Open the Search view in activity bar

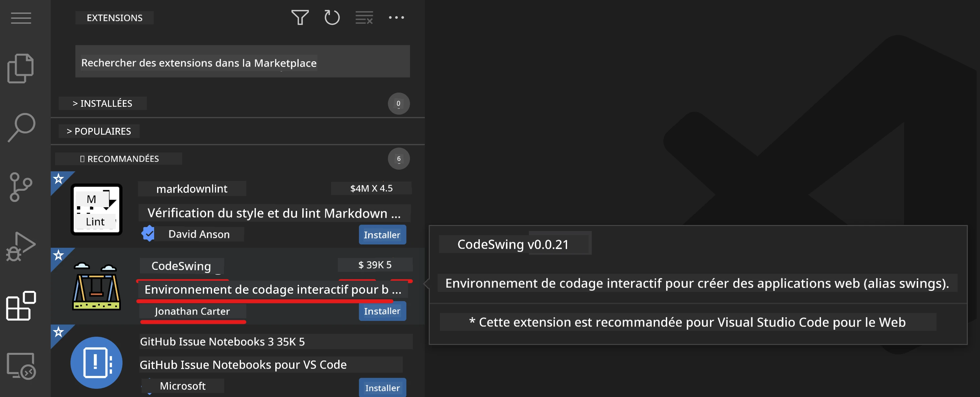pyautogui.click(x=21, y=128)
